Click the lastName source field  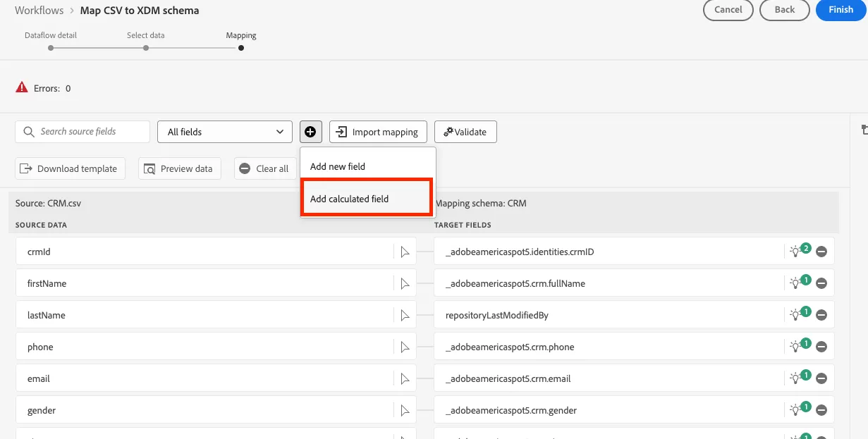click(x=216, y=315)
